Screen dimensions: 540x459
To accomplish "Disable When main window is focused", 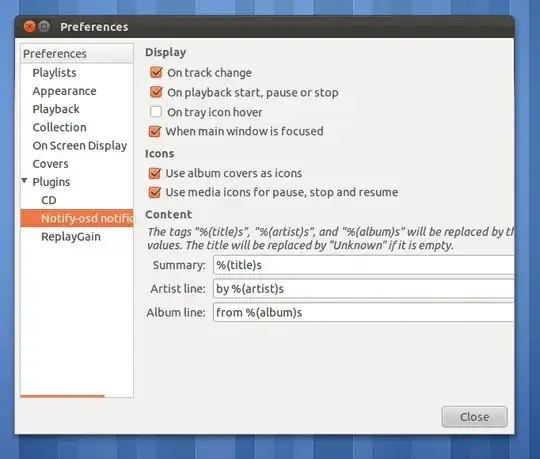I will [155, 131].
